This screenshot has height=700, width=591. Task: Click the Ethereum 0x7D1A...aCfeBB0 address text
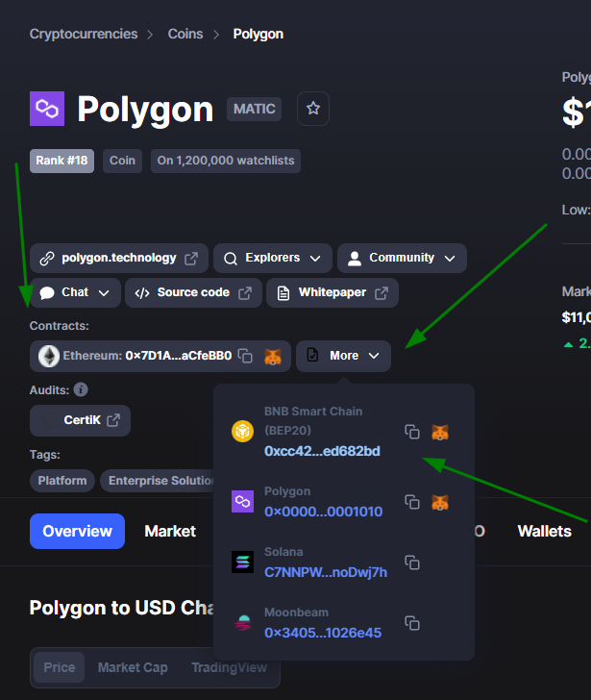point(179,356)
